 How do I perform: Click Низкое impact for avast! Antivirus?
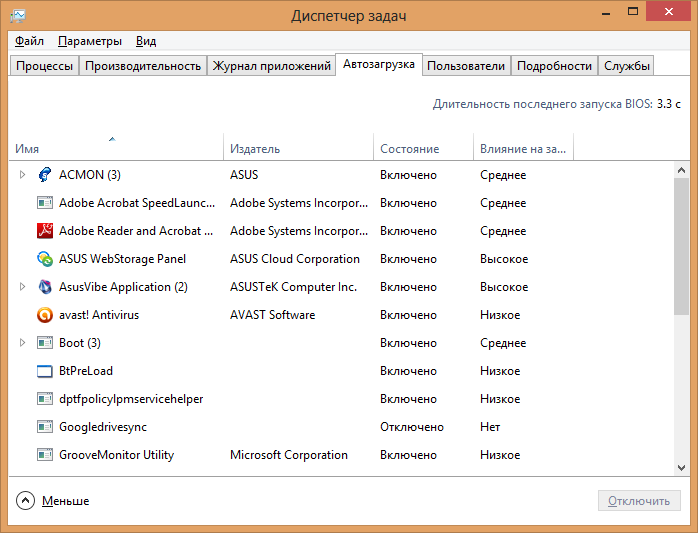(x=500, y=315)
